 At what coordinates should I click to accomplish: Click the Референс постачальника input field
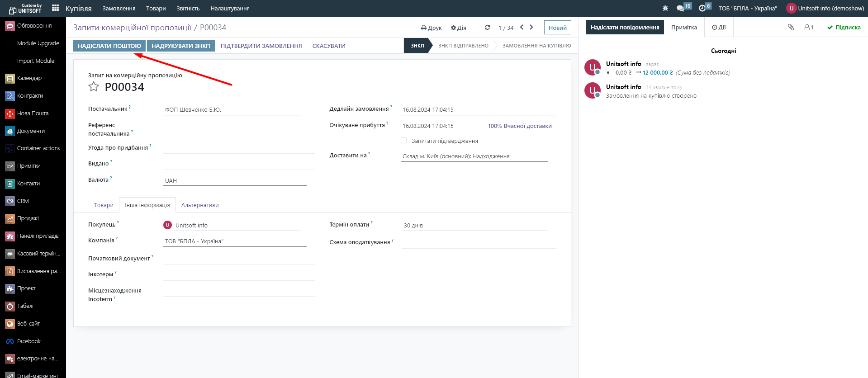coord(239,126)
